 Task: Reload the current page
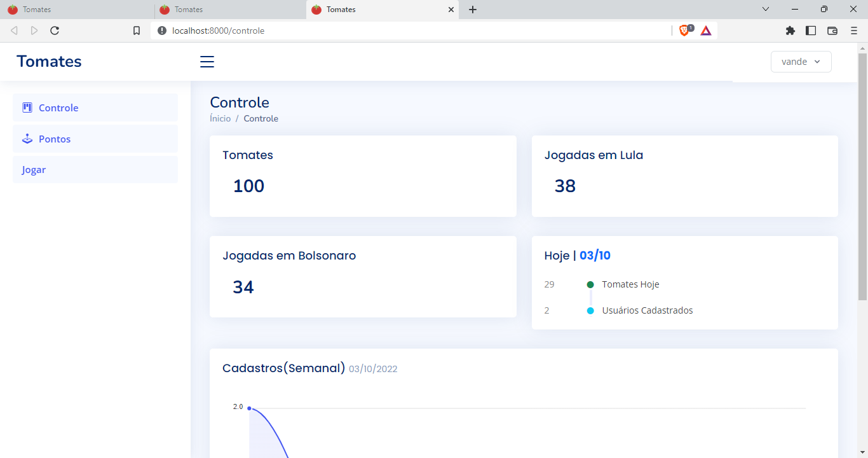click(x=55, y=31)
